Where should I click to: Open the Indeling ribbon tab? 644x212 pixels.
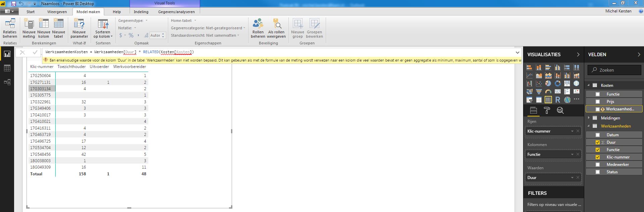click(x=141, y=12)
